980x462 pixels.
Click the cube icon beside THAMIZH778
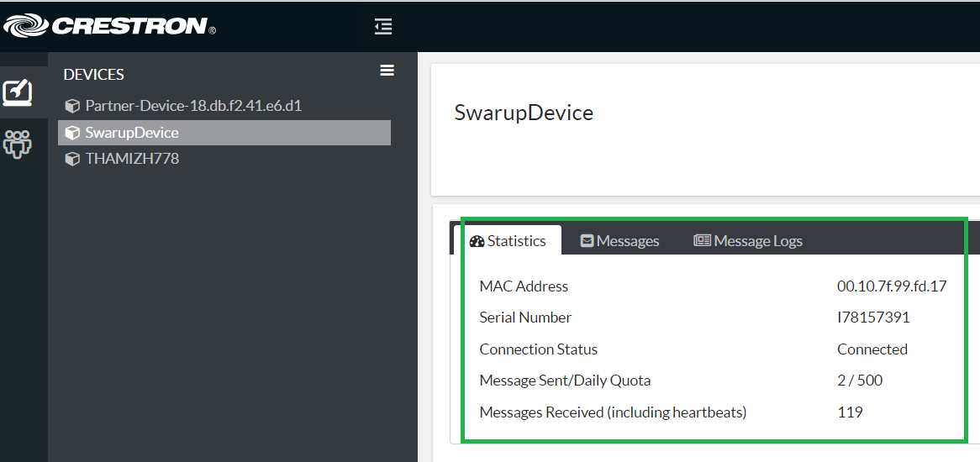point(72,160)
